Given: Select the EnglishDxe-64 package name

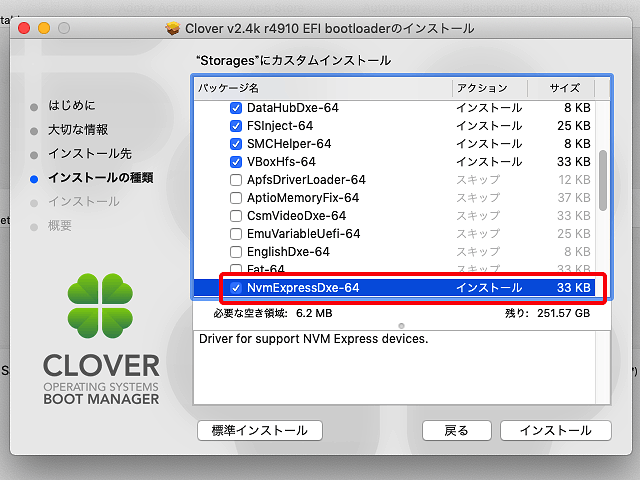Looking at the screenshot, I should coord(288,251).
